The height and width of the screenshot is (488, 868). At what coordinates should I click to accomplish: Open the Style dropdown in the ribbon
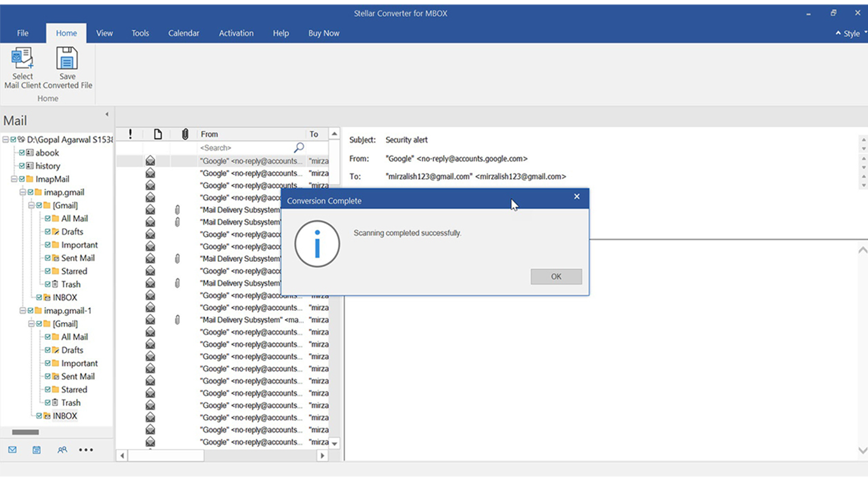851,34
